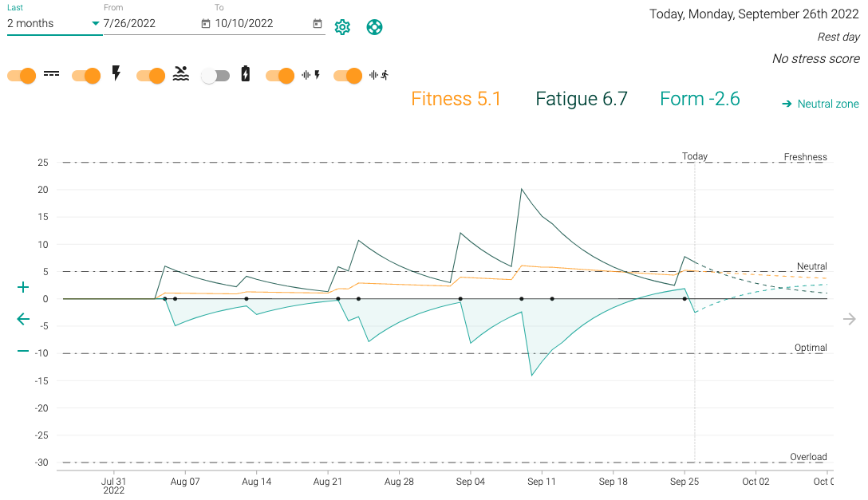868x500 pixels.
Task: Click the lifebuoy help icon
Action: point(374,27)
